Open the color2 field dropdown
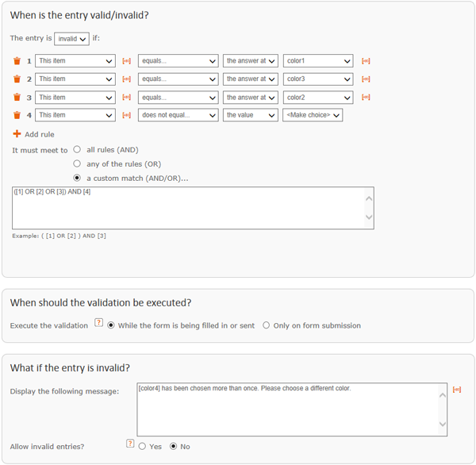Screen dimensions: 476x465 (318, 98)
